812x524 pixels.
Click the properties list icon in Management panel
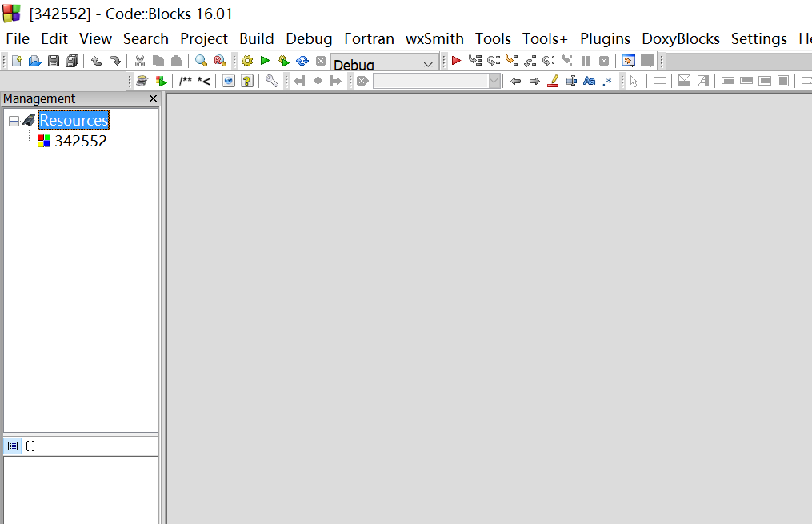point(13,446)
